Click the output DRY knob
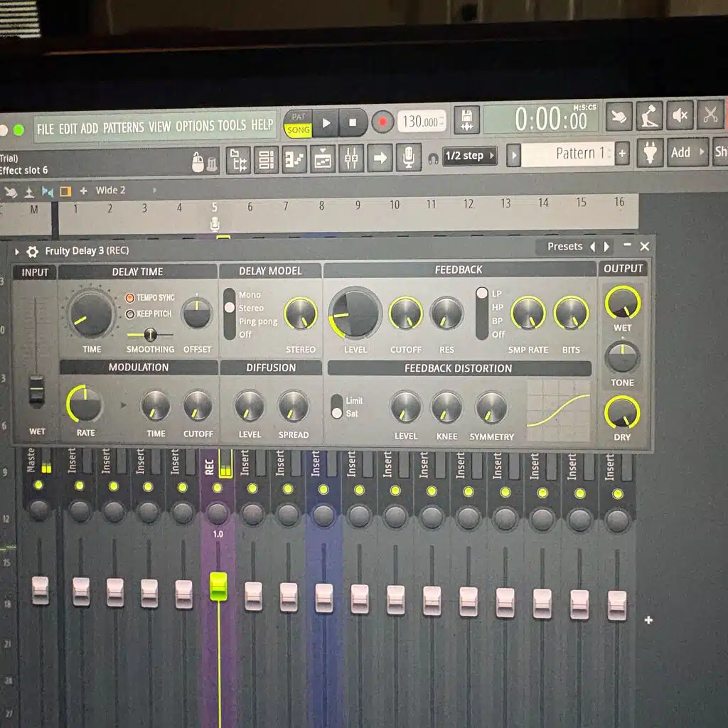728x728 pixels. coord(621,412)
